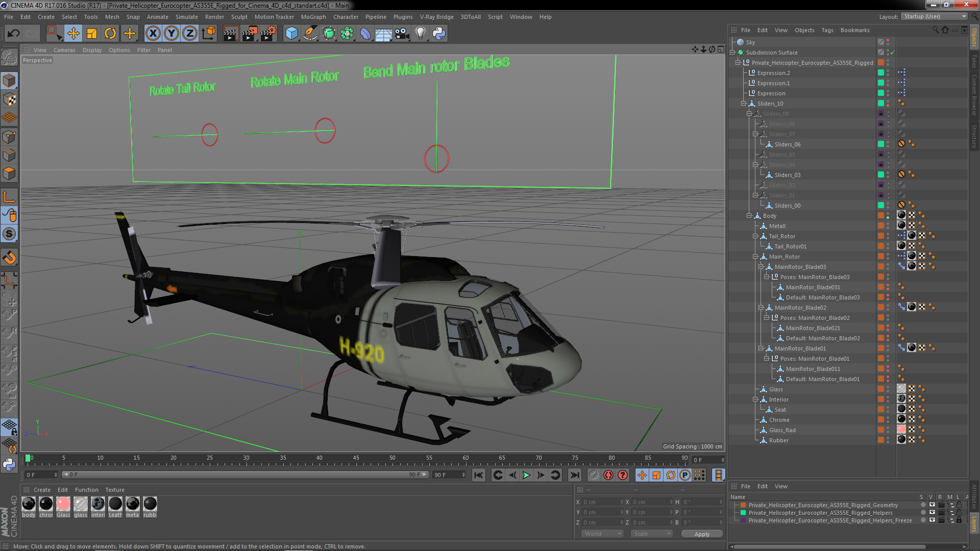980x551 pixels.
Task: Open the Character menu
Action: click(346, 17)
